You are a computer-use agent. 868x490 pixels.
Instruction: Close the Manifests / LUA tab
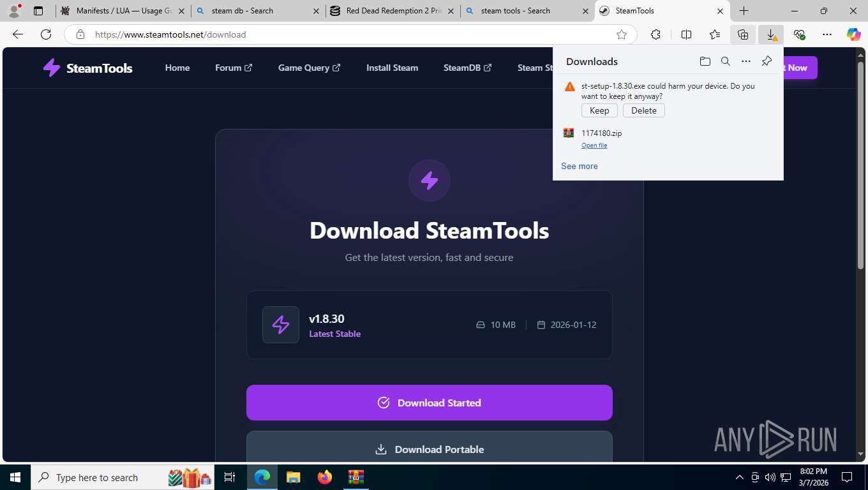click(x=181, y=11)
